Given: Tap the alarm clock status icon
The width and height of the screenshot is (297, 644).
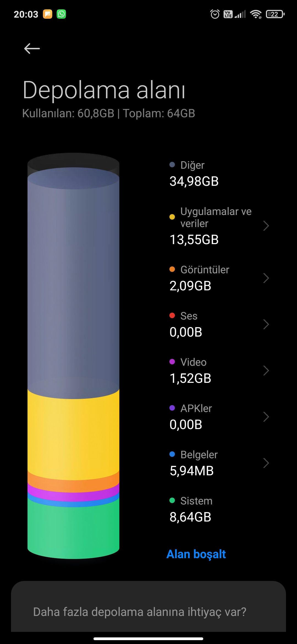Looking at the screenshot, I should tap(215, 14).
